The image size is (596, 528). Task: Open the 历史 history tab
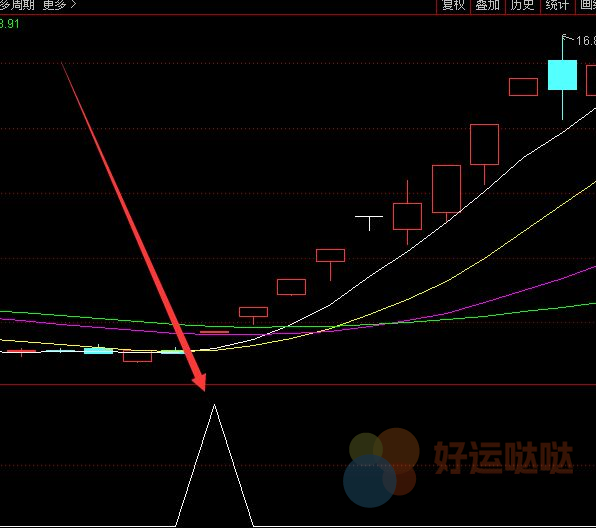pos(523,6)
